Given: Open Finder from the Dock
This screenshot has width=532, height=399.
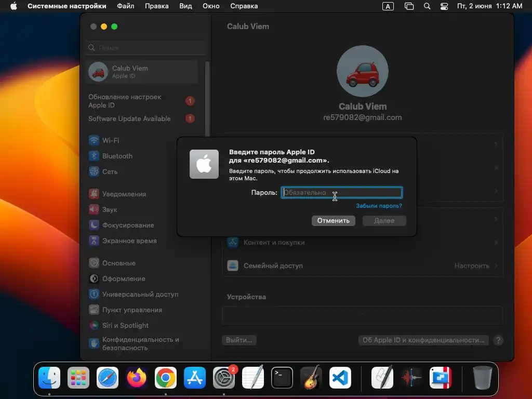Looking at the screenshot, I should click(49, 378).
